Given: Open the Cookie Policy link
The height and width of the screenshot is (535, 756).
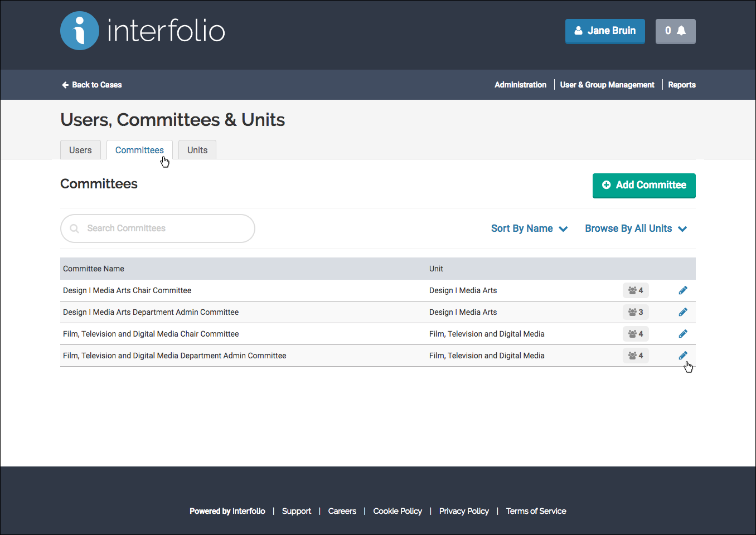Looking at the screenshot, I should tap(398, 511).
